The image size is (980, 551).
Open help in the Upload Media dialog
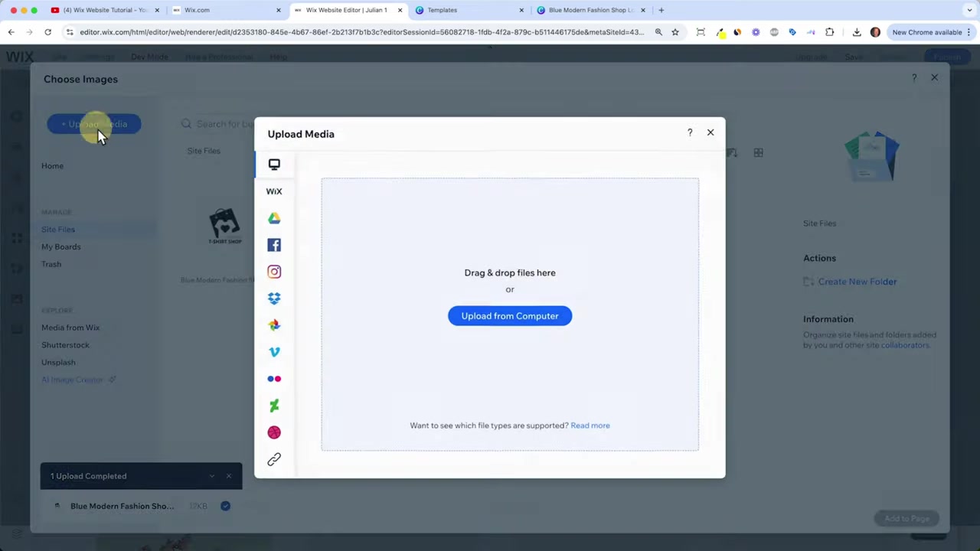690,132
